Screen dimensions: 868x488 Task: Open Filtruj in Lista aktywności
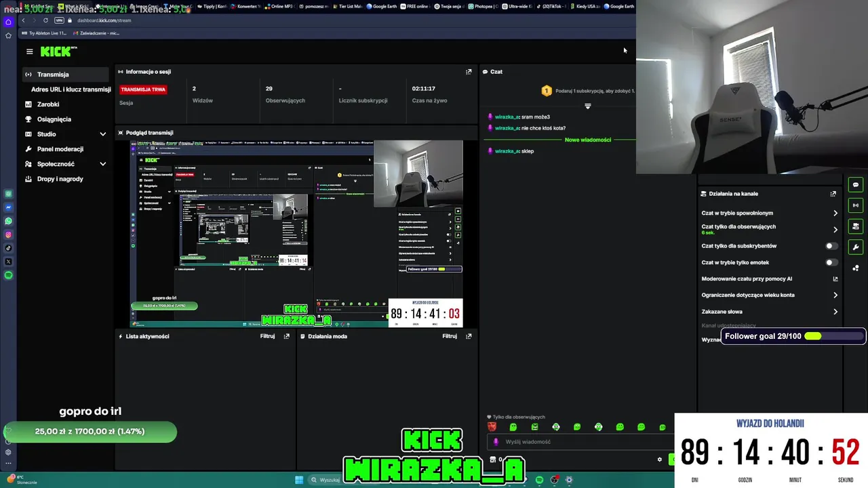267,336
